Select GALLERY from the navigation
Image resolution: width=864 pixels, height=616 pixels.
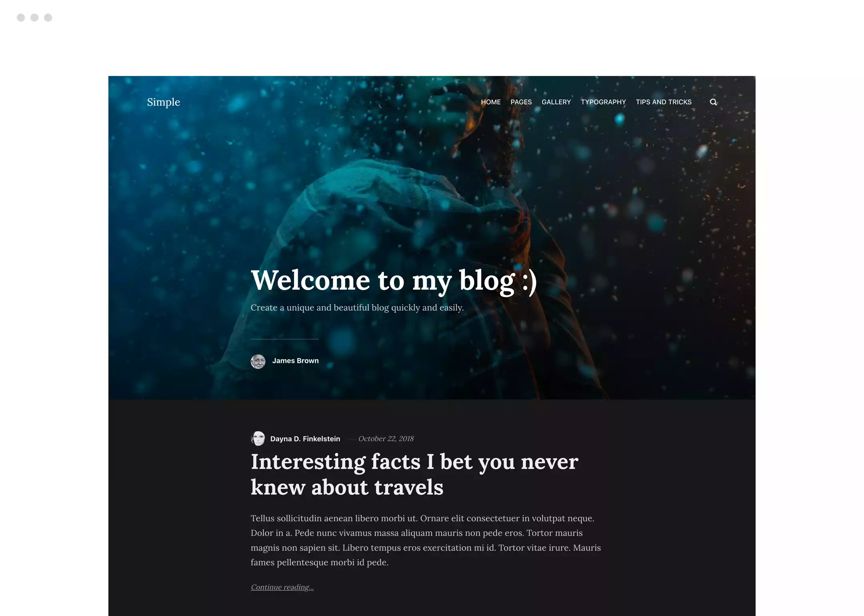[x=556, y=101]
